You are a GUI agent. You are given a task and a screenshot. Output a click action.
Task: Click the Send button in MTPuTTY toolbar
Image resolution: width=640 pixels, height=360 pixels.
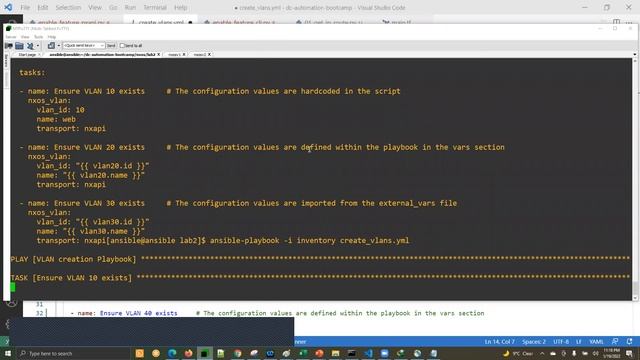point(111,46)
